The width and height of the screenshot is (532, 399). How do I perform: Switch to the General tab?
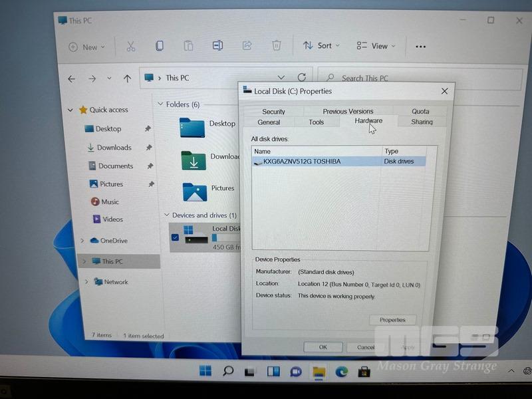click(x=269, y=122)
